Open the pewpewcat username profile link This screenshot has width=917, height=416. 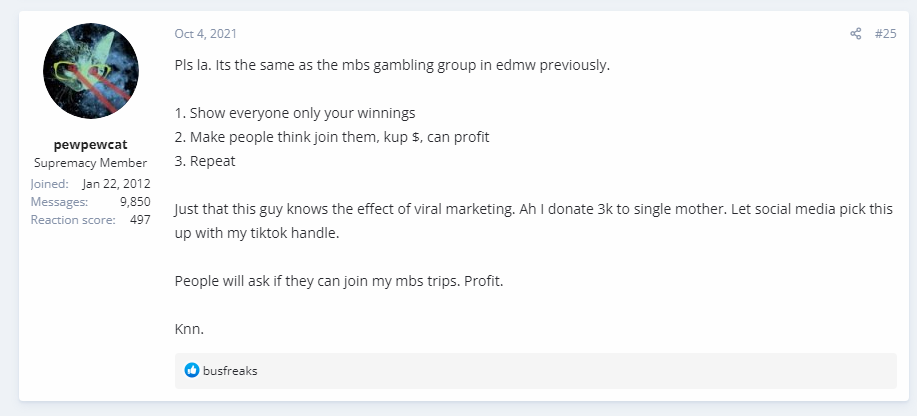pyautogui.click(x=91, y=145)
